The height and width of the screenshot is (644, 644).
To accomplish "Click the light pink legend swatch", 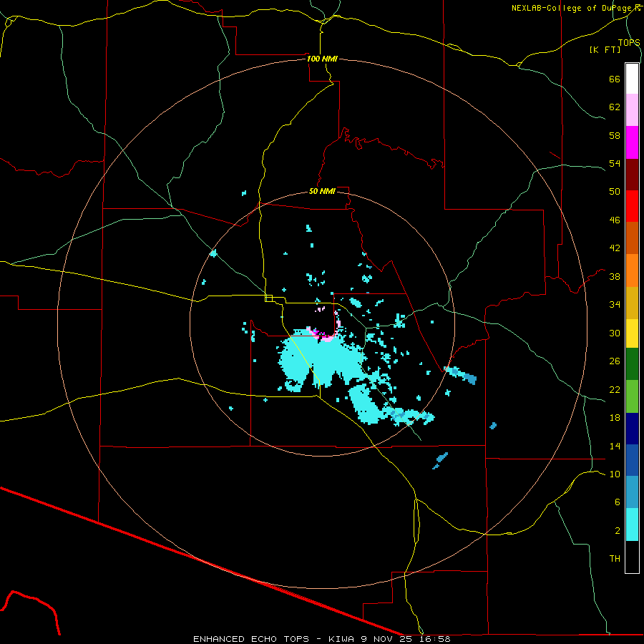I will pyautogui.click(x=632, y=110).
